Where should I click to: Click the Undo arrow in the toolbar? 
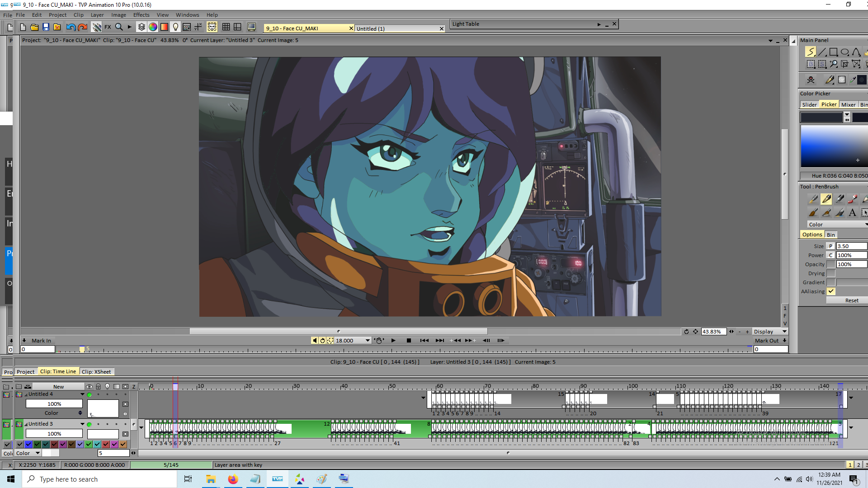[x=71, y=27]
